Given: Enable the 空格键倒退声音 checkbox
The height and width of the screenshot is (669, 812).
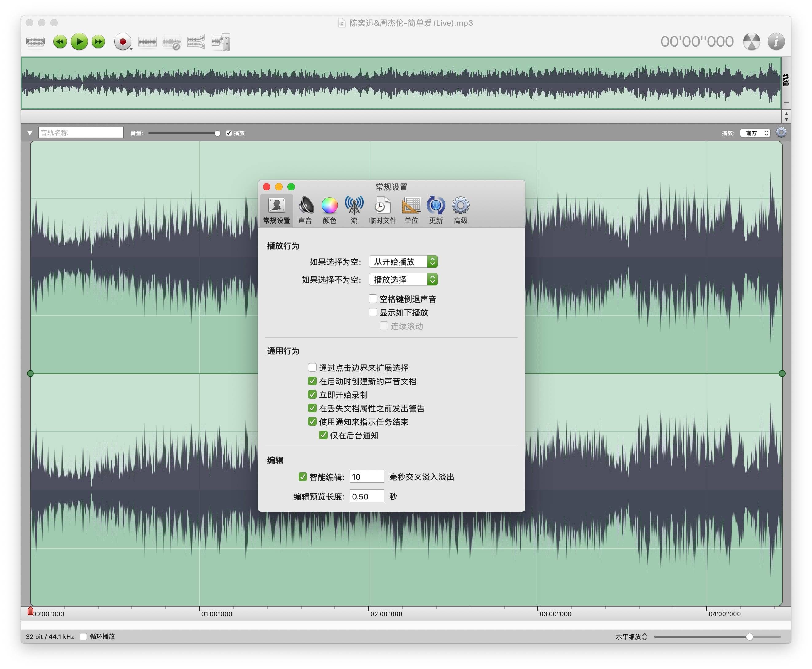Looking at the screenshot, I should (373, 299).
